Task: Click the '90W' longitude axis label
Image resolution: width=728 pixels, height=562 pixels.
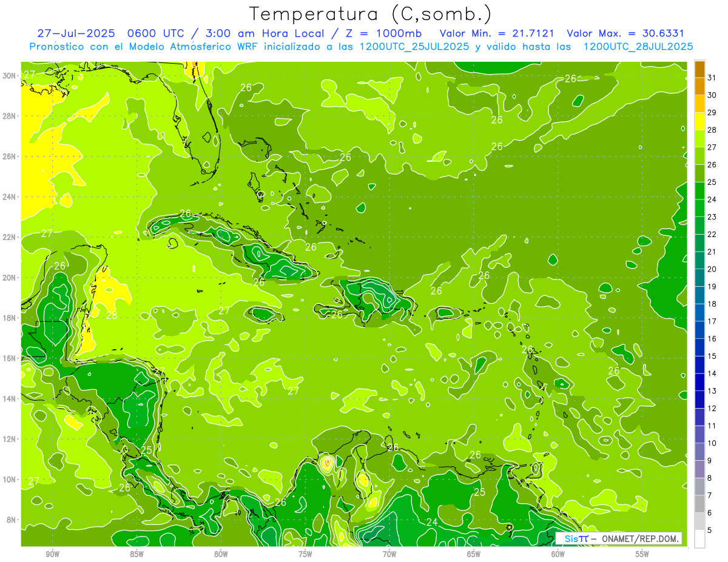Action: [x=53, y=554]
